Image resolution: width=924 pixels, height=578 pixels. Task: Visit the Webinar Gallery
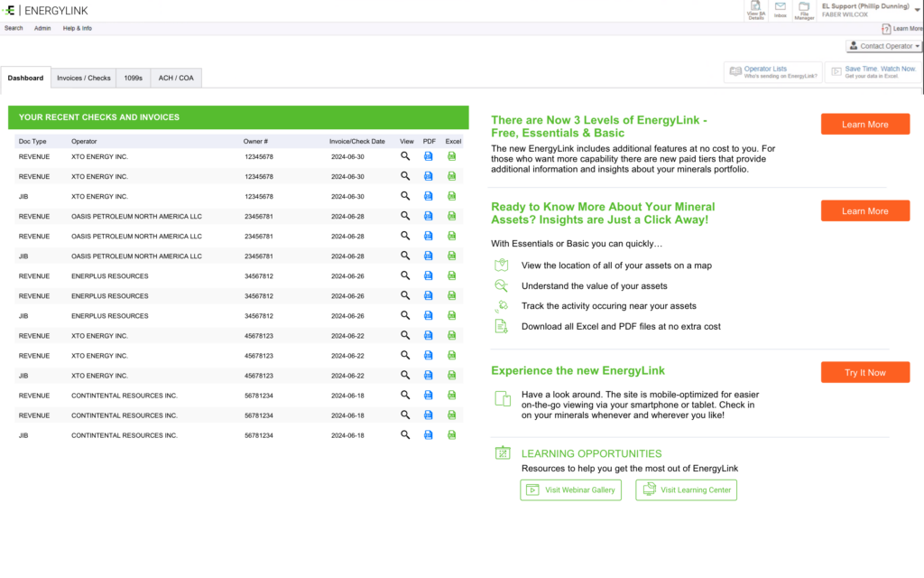click(570, 490)
